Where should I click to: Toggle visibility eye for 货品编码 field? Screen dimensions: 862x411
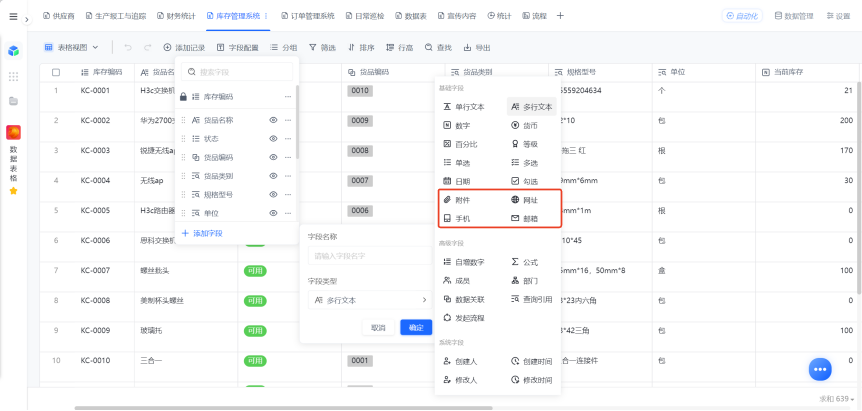(273, 157)
